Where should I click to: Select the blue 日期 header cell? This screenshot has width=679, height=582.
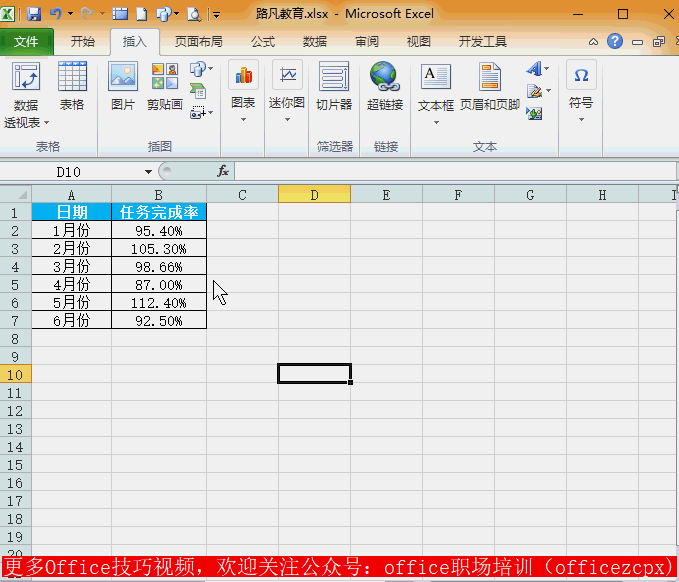coord(71,212)
